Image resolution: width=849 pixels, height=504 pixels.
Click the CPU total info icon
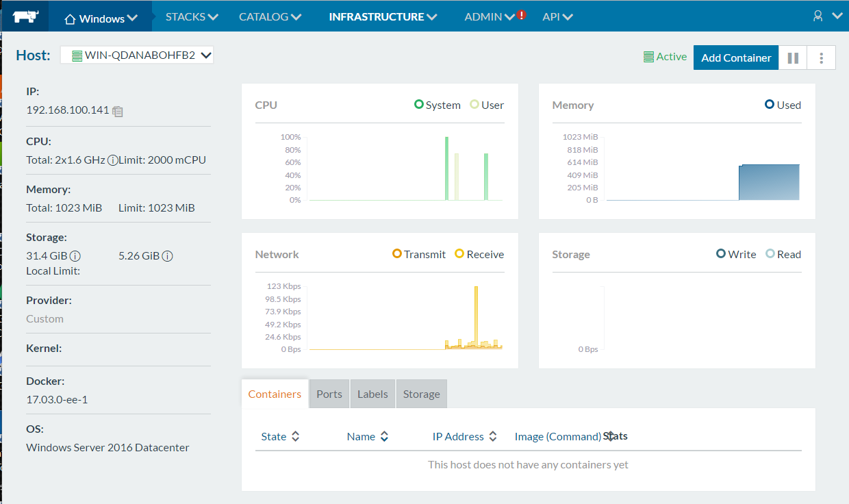pyautogui.click(x=112, y=160)
